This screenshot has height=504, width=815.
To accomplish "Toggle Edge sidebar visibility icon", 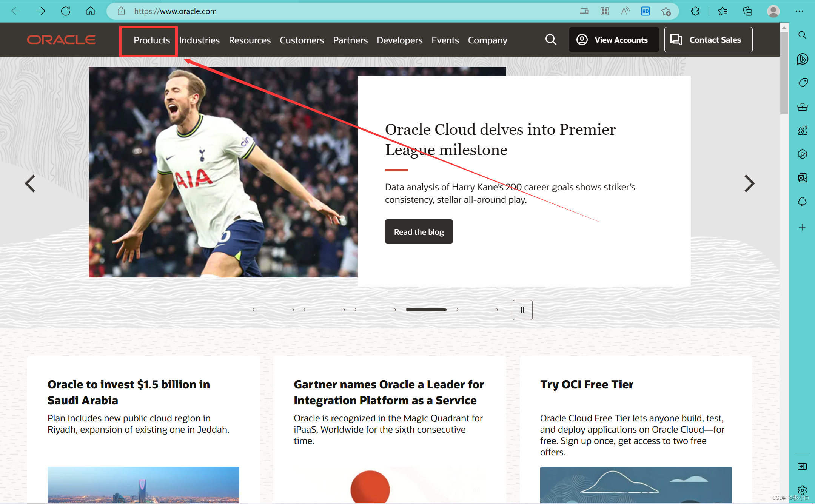I will click(x=802, y=467).
